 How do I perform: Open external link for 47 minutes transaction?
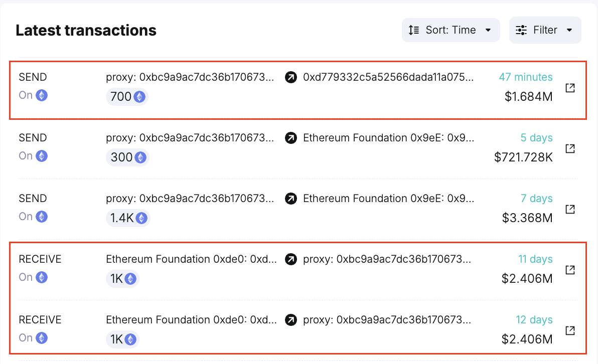[570, 88]
